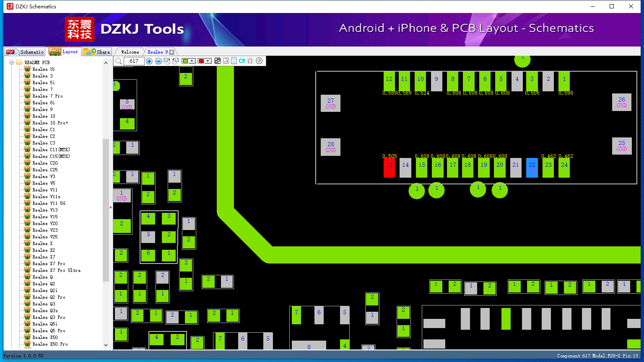Screen dimensions: 644x362
Task: Select GND pad 26 on the connector
Action: tap(622, 102)
